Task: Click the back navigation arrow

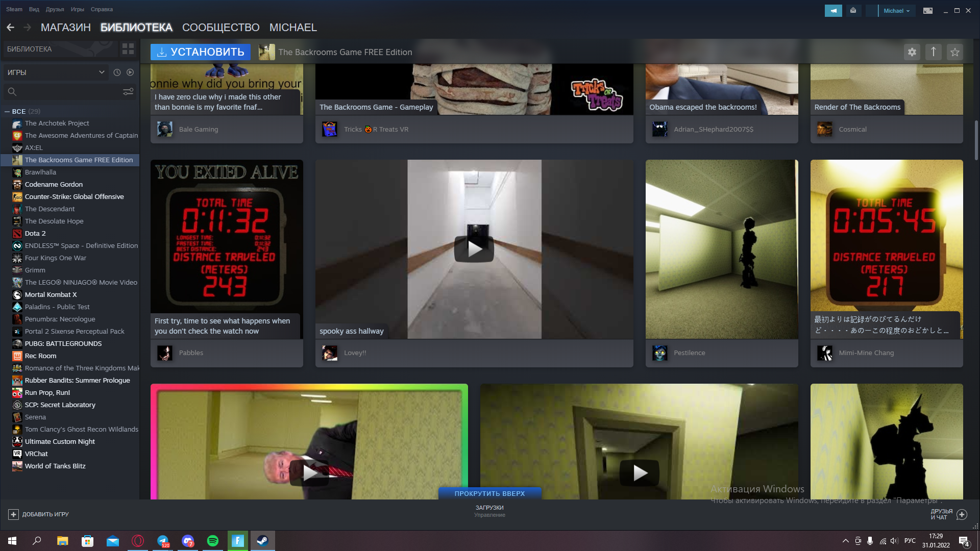Action: (x=10, y=28)
